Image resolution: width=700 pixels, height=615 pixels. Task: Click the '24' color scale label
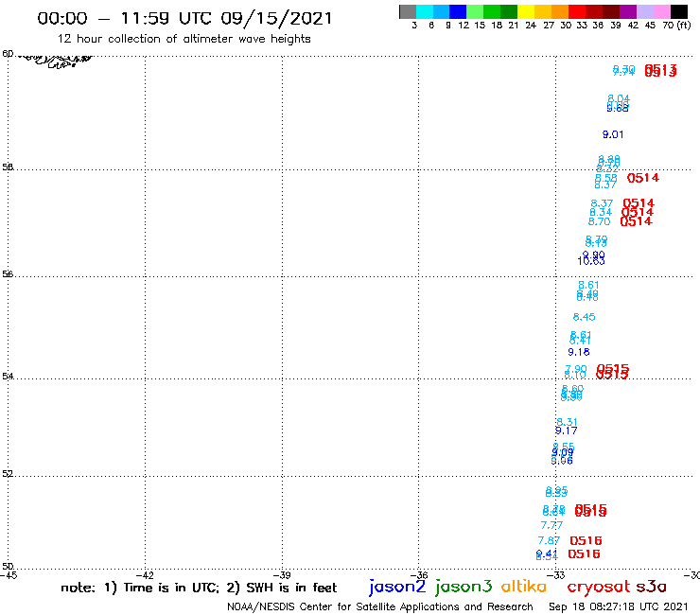[x=531, y=26]
